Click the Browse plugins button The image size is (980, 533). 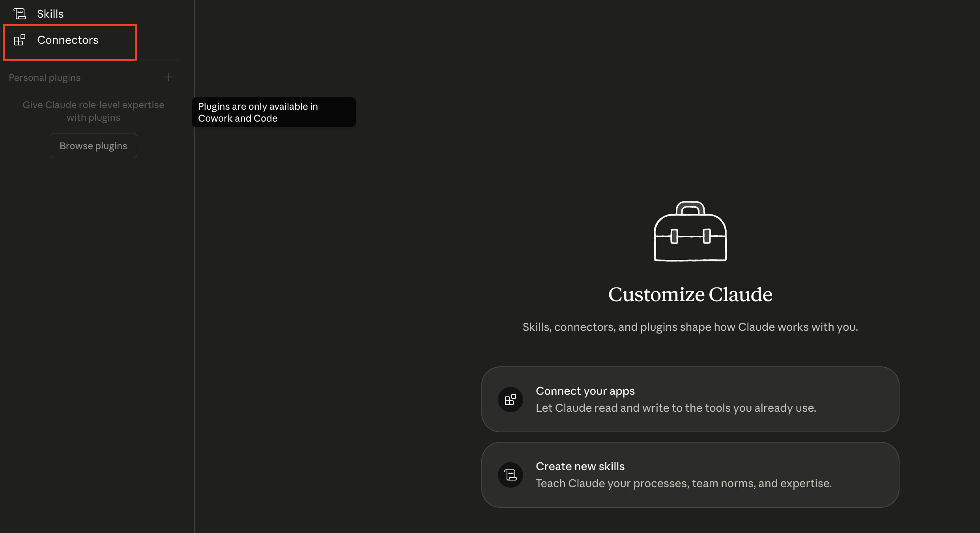pyautogui.click(x=94, y=146)
